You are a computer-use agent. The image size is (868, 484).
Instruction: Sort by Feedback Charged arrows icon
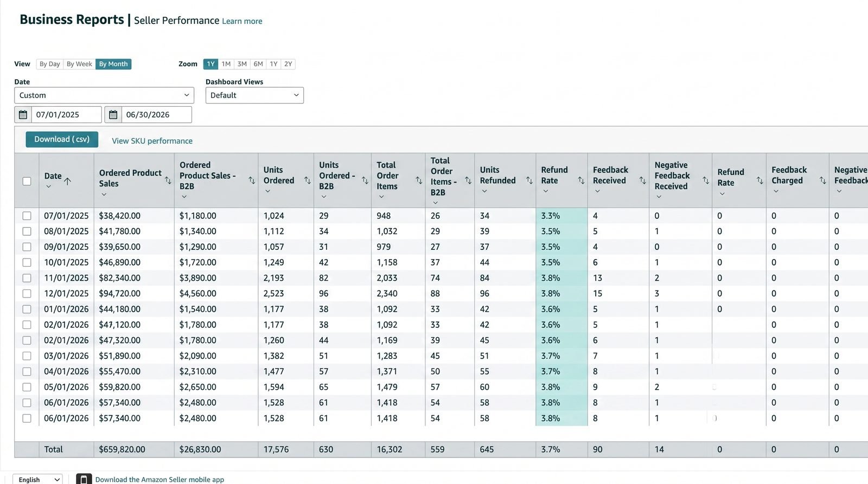pos(822,180)
